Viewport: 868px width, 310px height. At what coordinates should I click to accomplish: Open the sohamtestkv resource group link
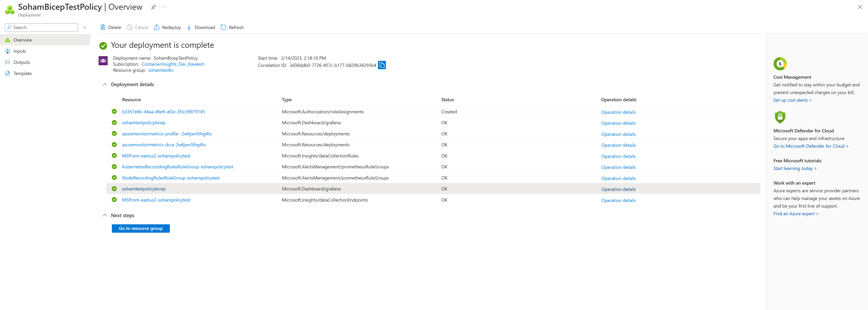[x=161, y=70]
